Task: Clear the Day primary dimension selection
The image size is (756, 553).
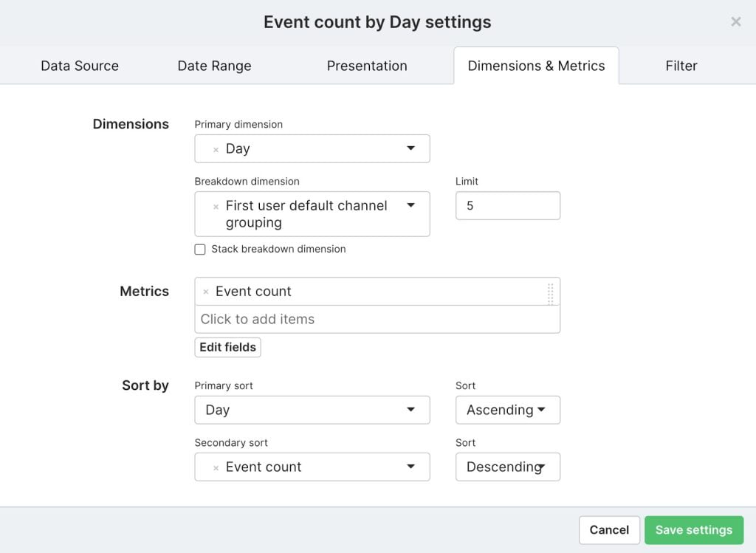Action: (216, 150)
